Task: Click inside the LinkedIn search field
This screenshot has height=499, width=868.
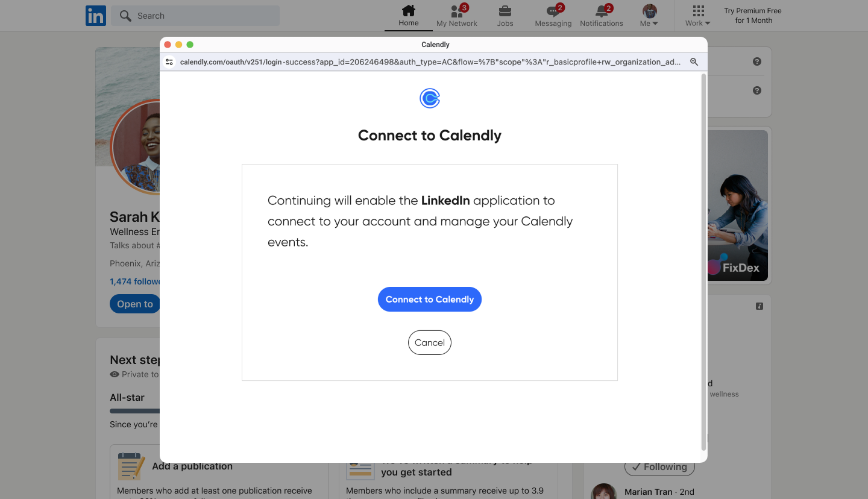Action: (x=195, y=15)
